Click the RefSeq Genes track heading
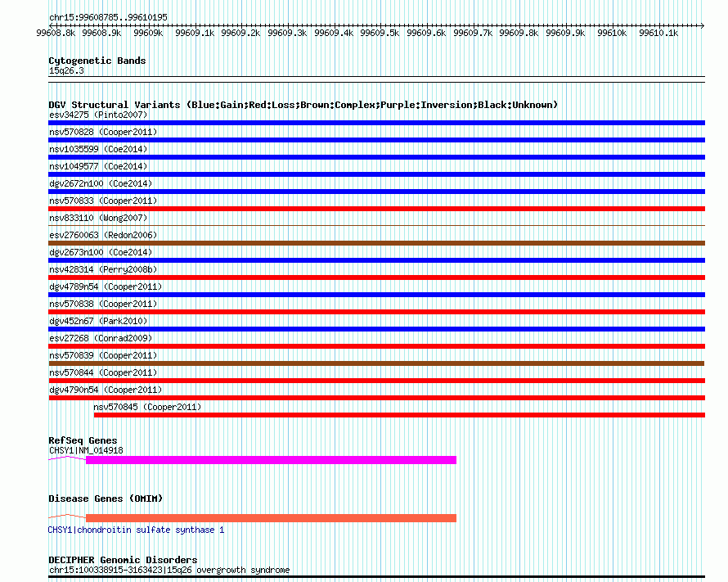The height and width of the screenshot is (582, 728). tap(83, 440)
